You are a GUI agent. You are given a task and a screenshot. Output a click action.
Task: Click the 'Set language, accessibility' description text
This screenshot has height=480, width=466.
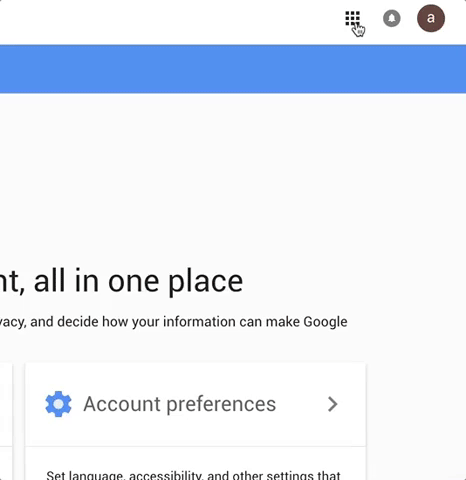[193, 475]
